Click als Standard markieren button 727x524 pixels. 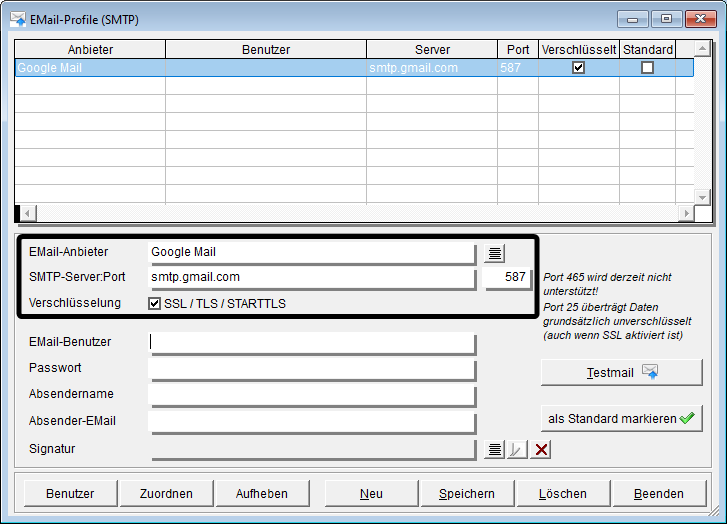[x=622, y=419]
